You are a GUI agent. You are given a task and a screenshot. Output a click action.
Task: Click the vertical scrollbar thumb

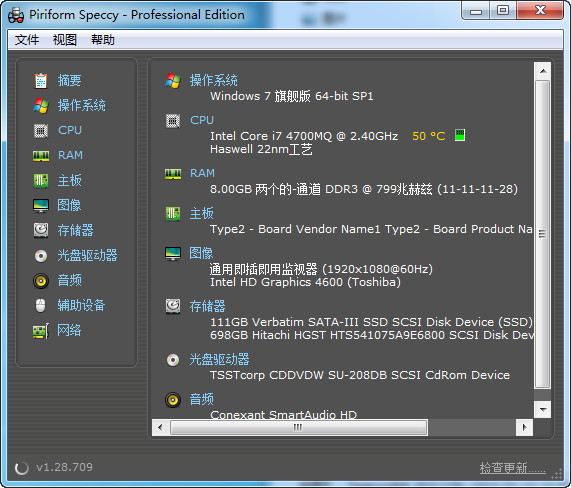[x=543, y=235]
